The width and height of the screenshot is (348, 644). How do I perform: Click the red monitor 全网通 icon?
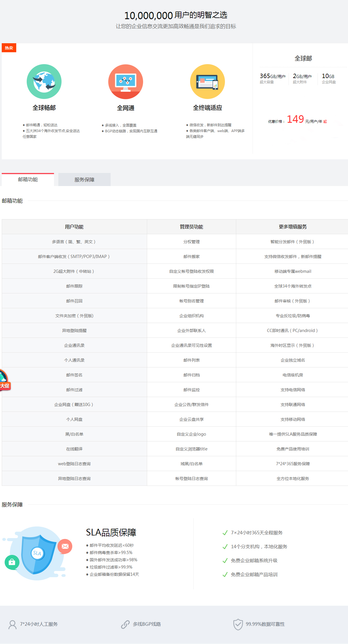tap(126, 82)
